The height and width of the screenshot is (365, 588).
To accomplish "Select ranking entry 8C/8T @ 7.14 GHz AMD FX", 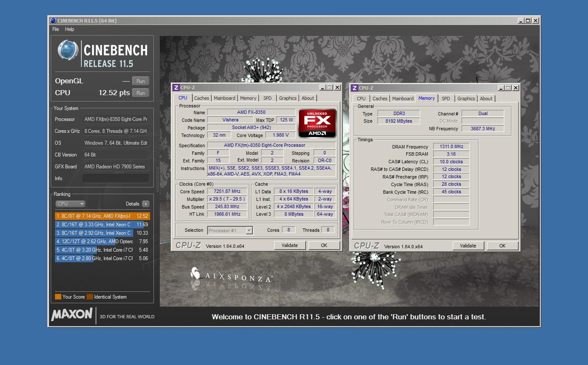I will pos(102,216).
